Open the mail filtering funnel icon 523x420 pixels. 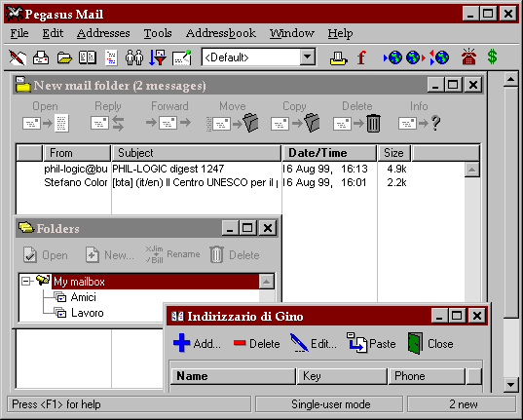coord(158,57)
